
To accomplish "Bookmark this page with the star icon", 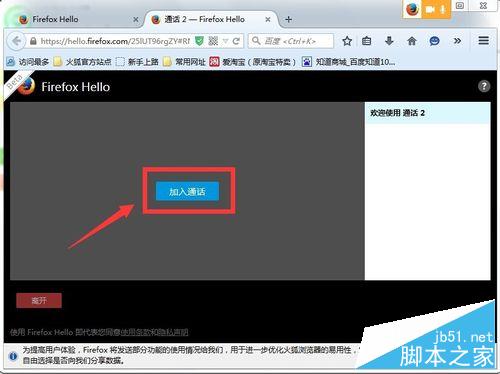I will point(347,41).
